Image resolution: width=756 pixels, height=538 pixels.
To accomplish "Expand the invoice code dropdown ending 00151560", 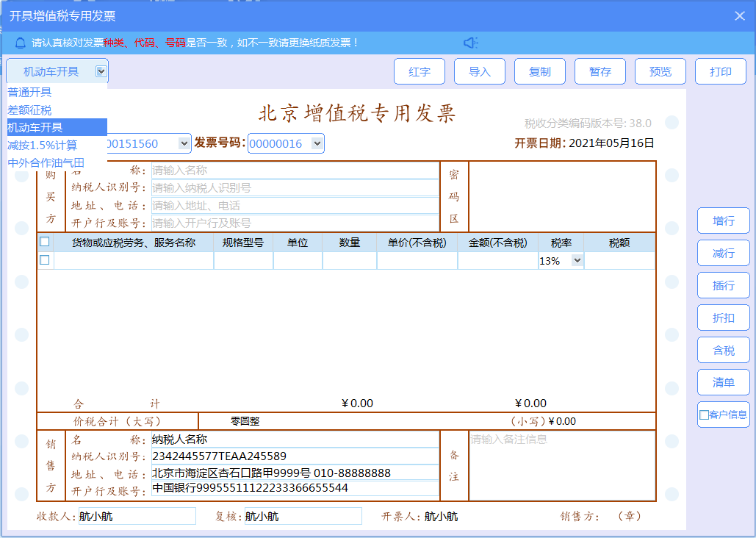I will pos(182,144).
